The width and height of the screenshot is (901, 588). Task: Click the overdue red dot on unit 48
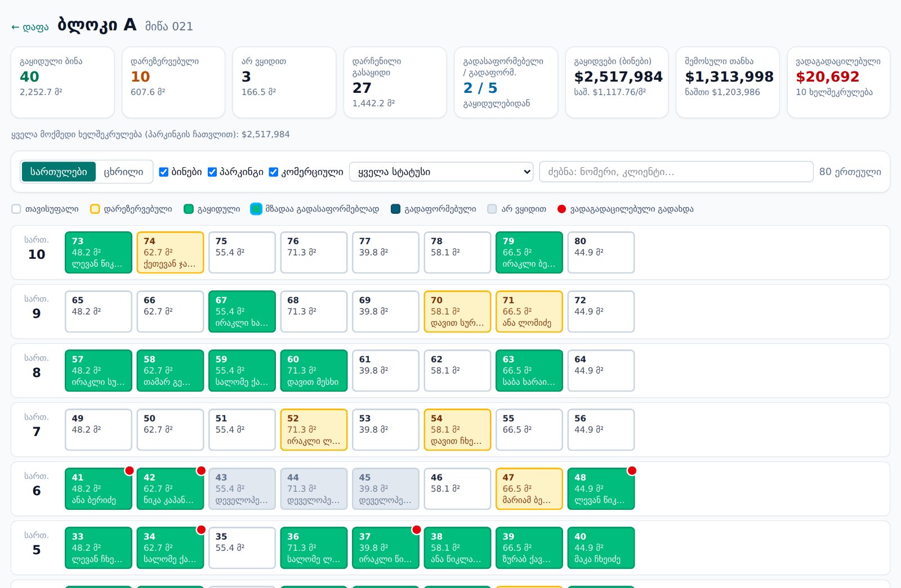pos(632,470)
